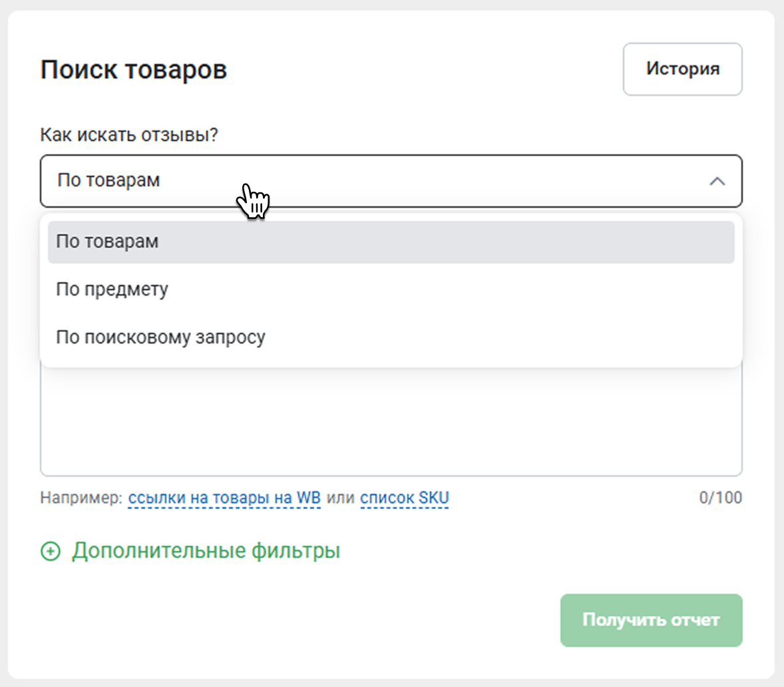Click the WB abbreviation in the example link
Image resolution: width=784 pixels, height=687 pixels.
tap(308, 498)
